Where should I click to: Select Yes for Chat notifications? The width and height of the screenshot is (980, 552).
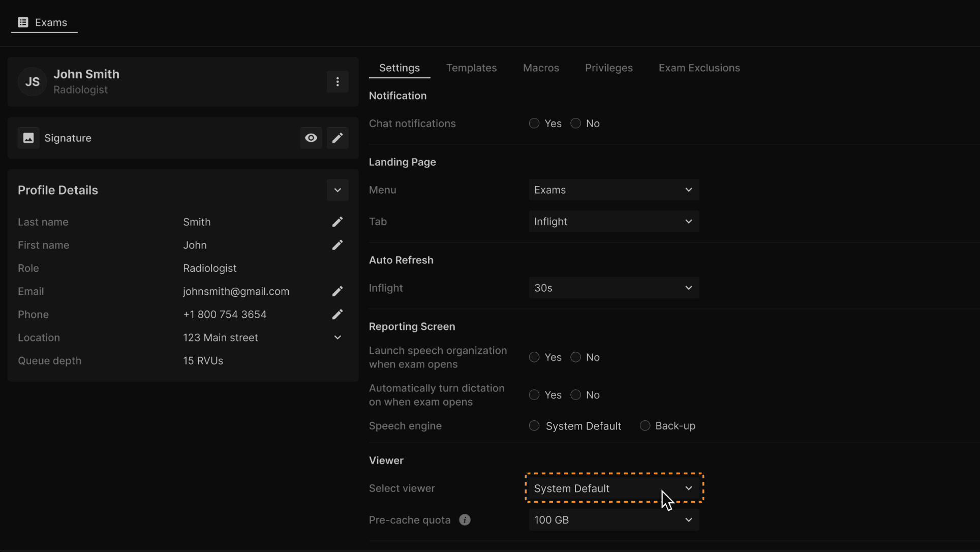tap(534, 124)
